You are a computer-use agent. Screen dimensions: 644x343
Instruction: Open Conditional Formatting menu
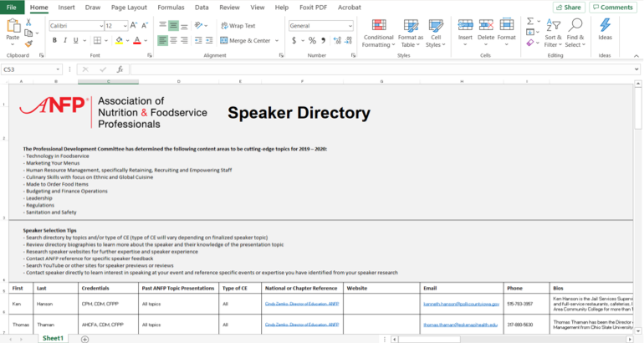pyautogui.click(x=378, y=33)
